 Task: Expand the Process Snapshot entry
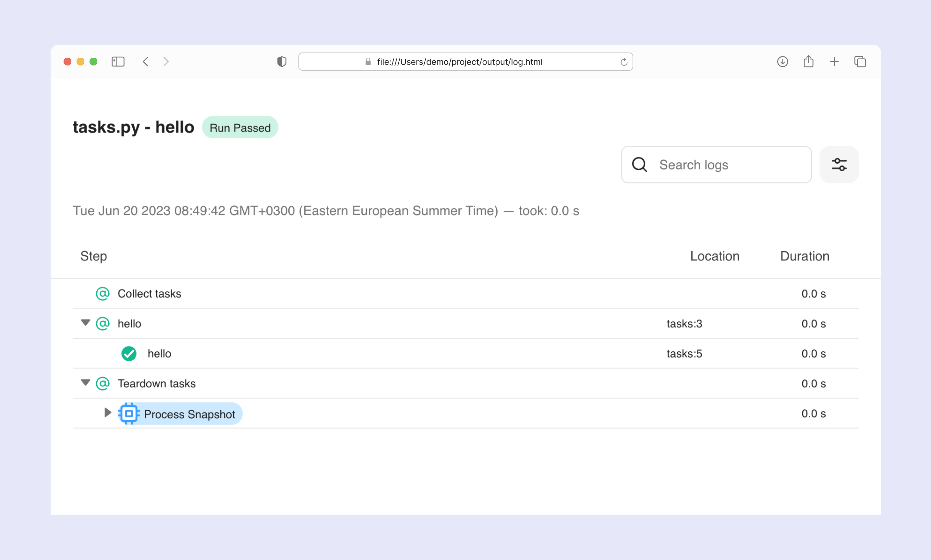(108, 413)
